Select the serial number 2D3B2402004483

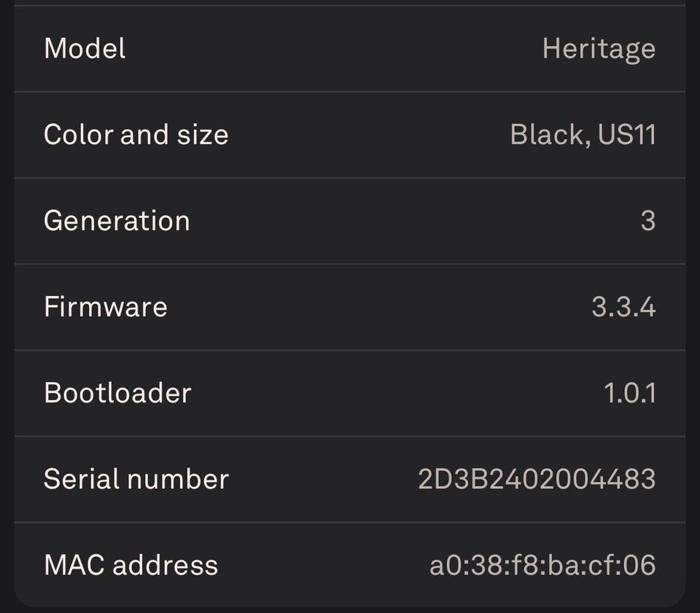(x=536, y=479)
